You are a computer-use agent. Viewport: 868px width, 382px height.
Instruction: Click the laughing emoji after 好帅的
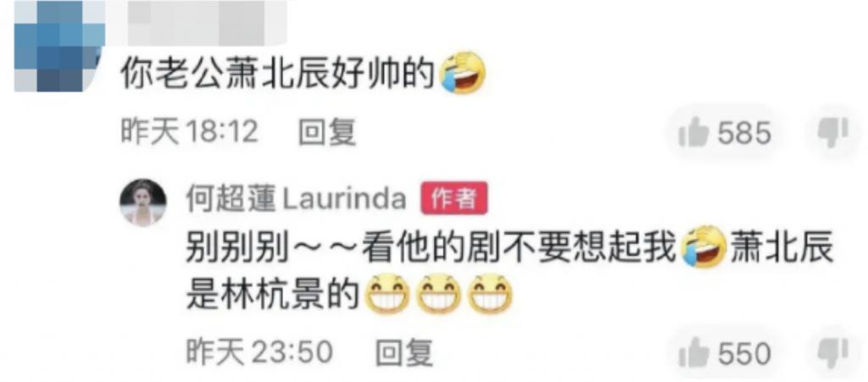point(462,75)
